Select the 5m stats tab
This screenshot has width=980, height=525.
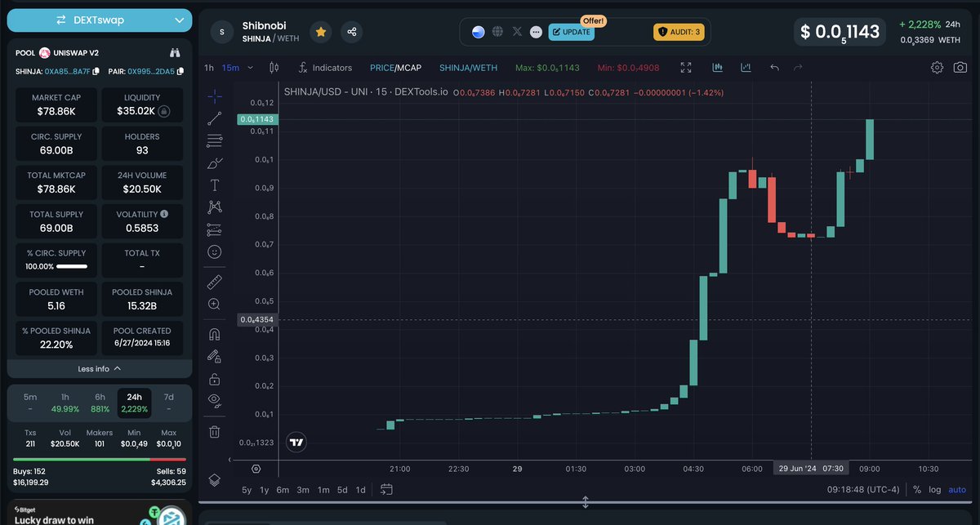pos(30,403)
